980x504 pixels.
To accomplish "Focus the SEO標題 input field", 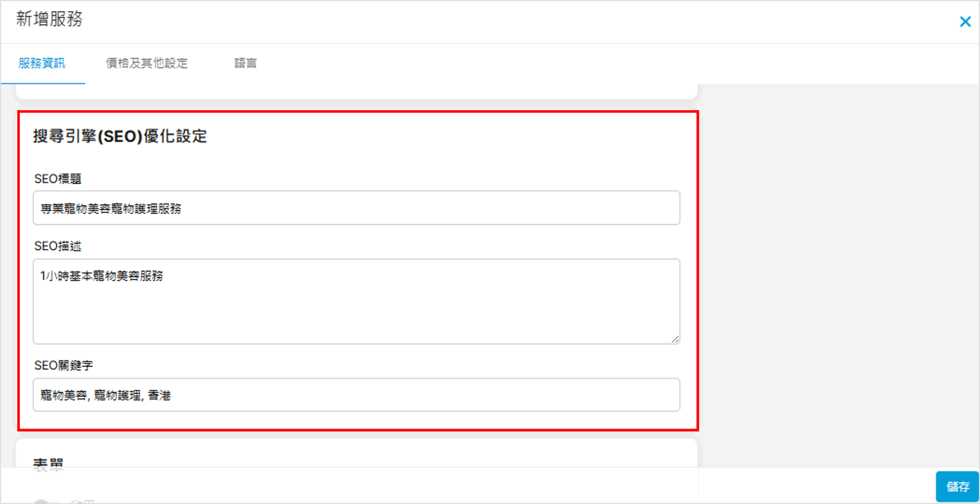I will (356, 208).
